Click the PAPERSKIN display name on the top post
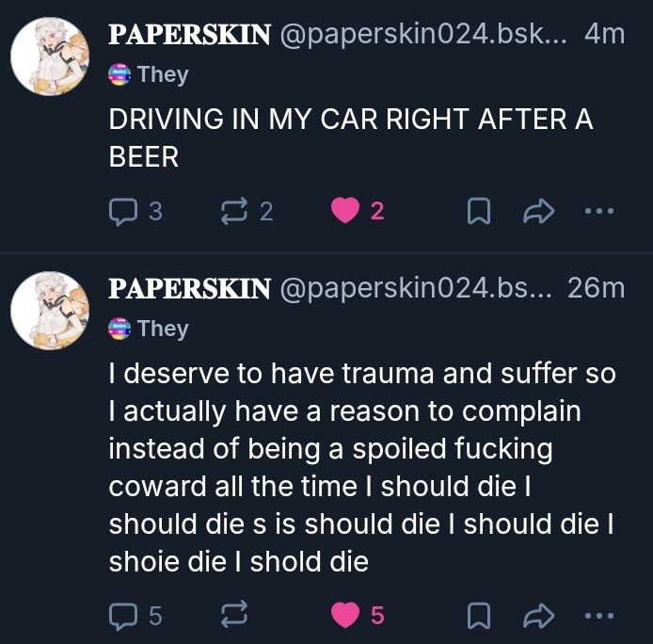The width and height of the screenshot is (653, 644). [x=190, y=35]
